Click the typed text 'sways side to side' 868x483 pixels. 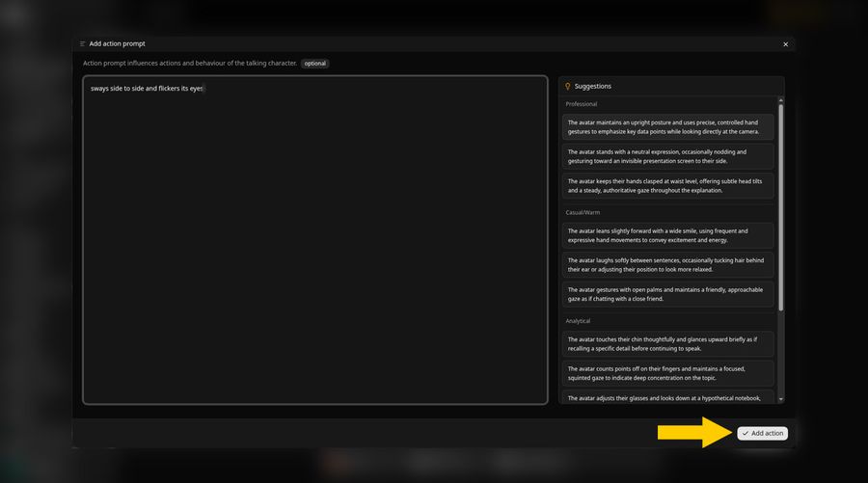point(117,89)
